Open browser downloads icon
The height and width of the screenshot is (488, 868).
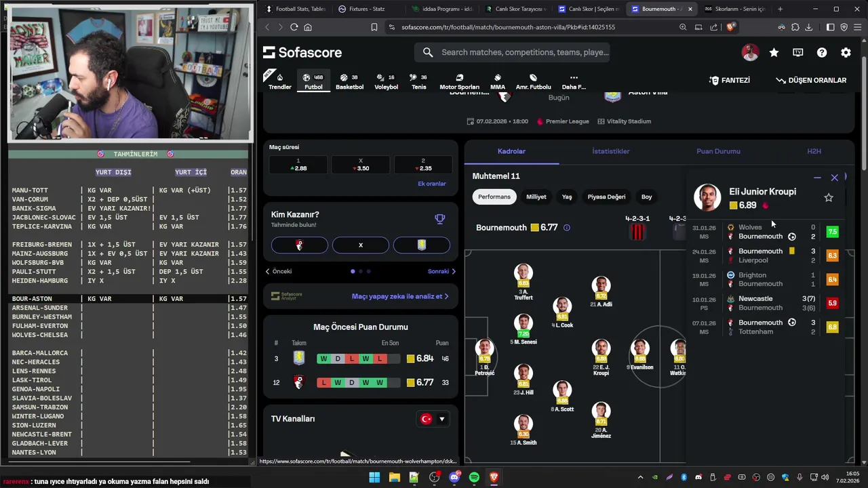click(x=808, y=27)
